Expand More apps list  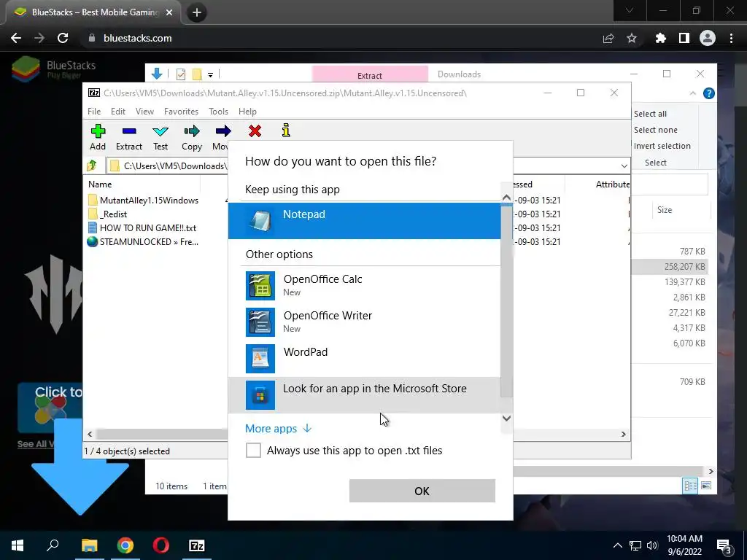click(x=278, y=429)
